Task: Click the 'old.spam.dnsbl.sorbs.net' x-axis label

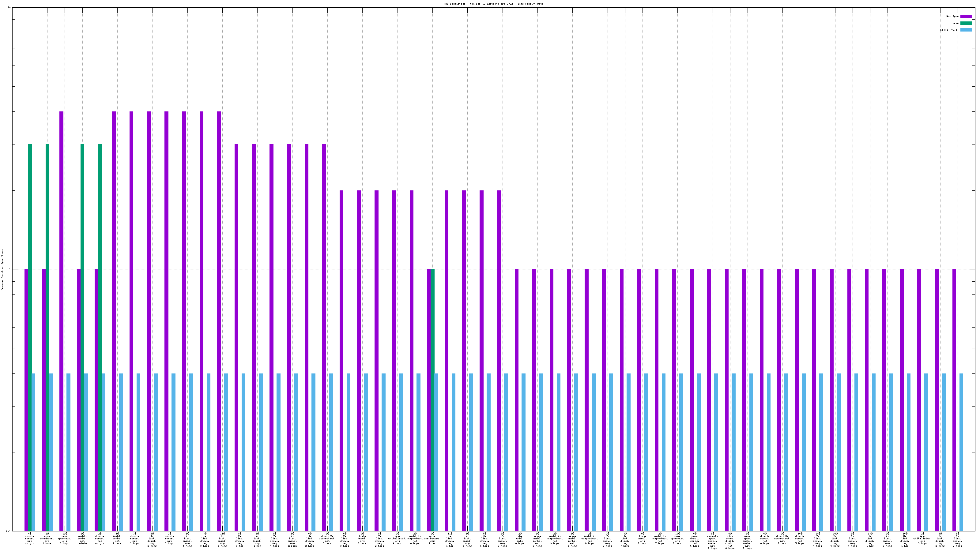Action: (730, 542)
